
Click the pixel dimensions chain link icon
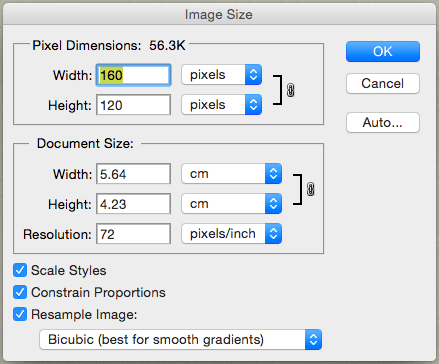(x=290, y=90)
